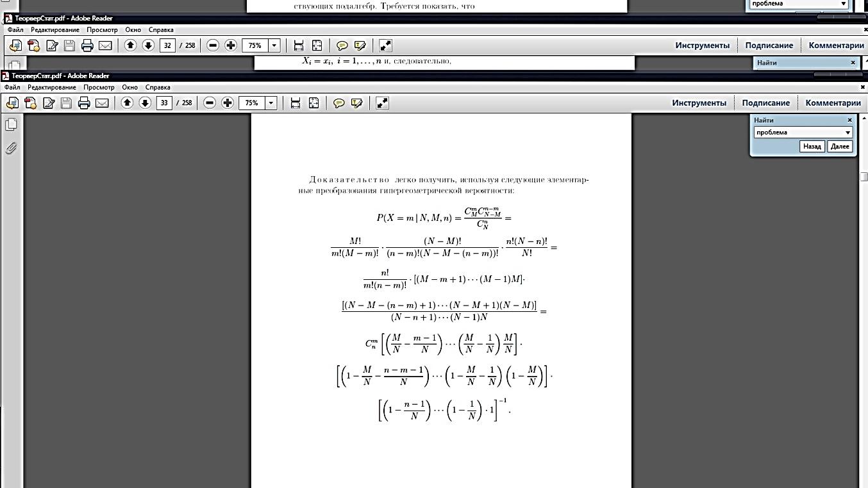Click the convert PDF icon in the page 32 window
868x488 pixels.
[33, 45]
